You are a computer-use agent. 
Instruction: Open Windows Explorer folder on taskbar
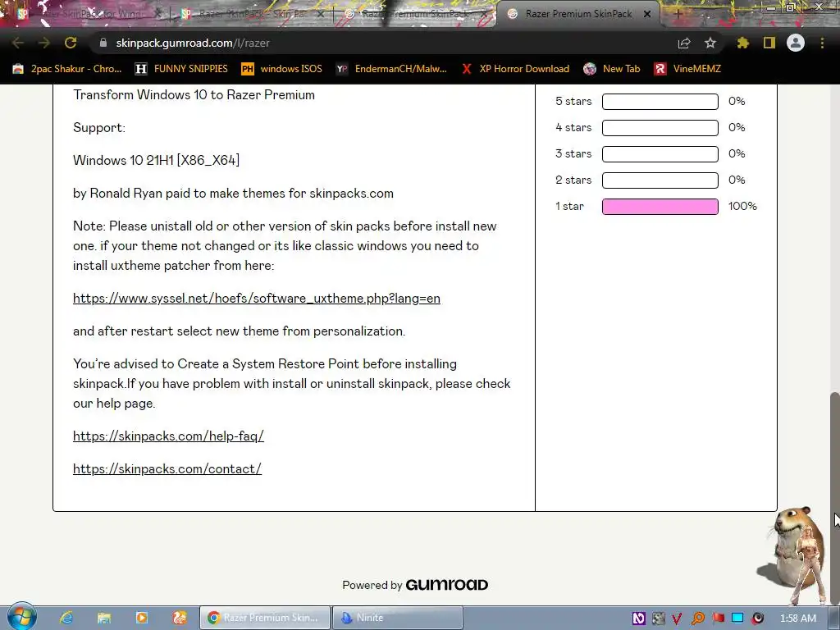[x=104, y=618]
